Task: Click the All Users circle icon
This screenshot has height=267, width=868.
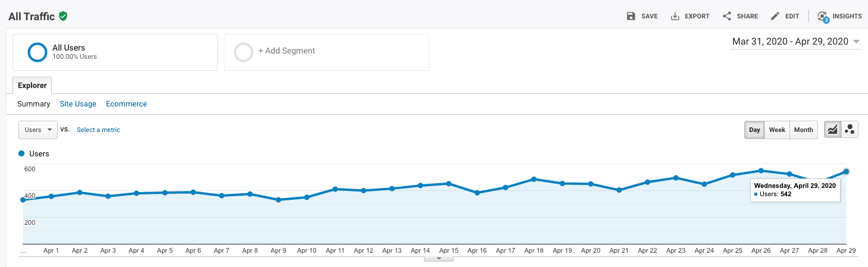Action: pyautogui.click(x=37, y=52)
